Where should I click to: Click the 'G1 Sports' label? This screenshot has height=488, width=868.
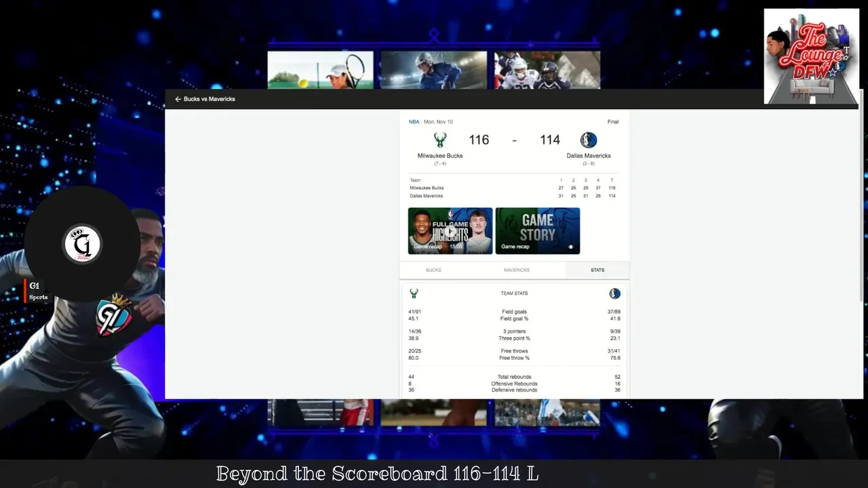point(38,291)
